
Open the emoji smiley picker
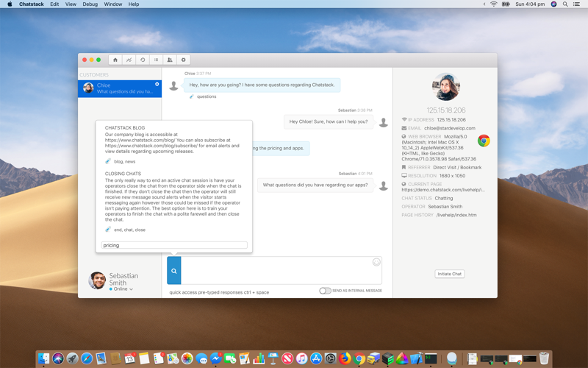point(376,262)
